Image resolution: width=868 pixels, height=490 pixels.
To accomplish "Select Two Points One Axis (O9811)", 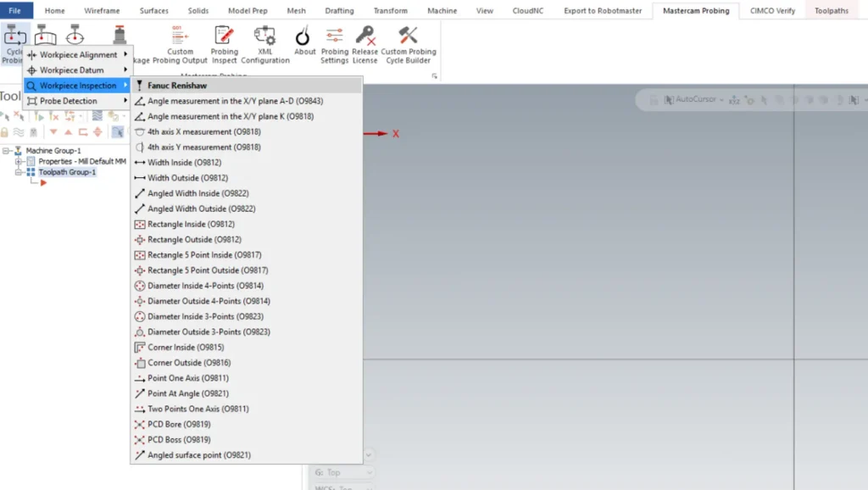I will point(247,409).
